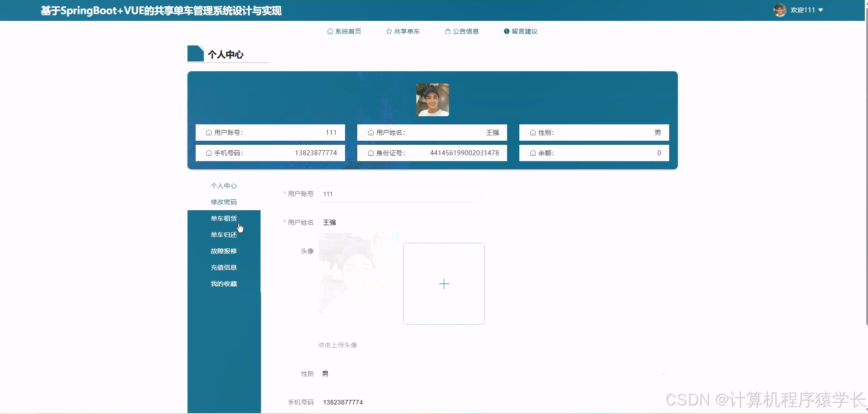
Task: Click the folder icon next to 个人中心 heading
Action: coord(196,53)
